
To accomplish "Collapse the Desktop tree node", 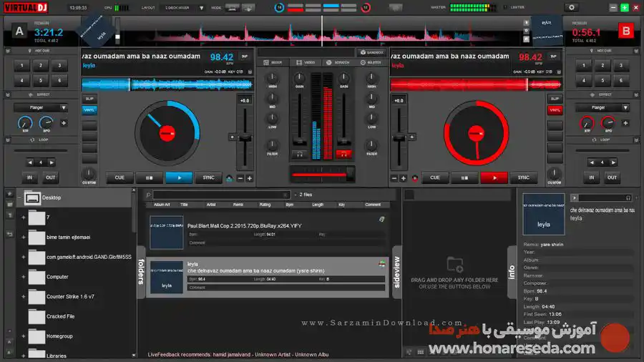I will tap(19, 197).
